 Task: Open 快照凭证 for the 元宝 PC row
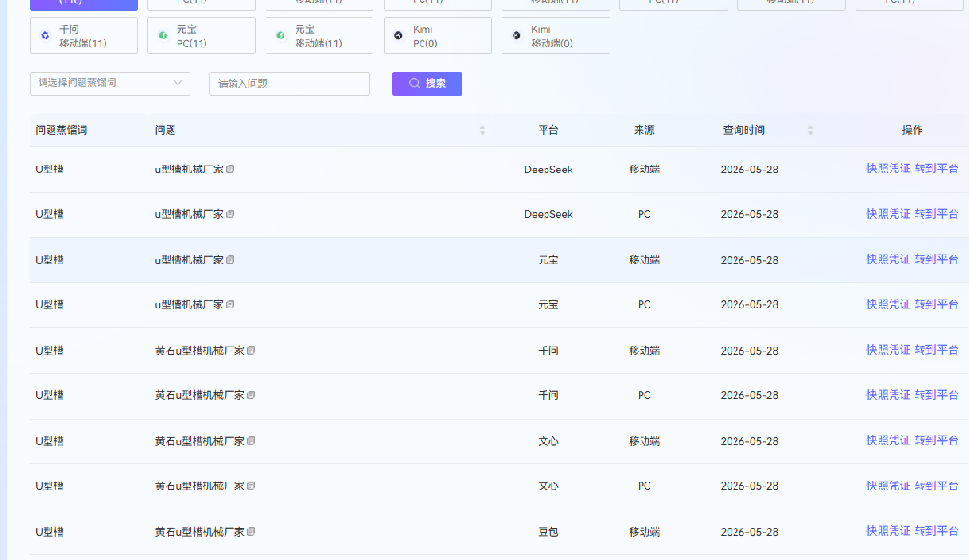(888, 304)
